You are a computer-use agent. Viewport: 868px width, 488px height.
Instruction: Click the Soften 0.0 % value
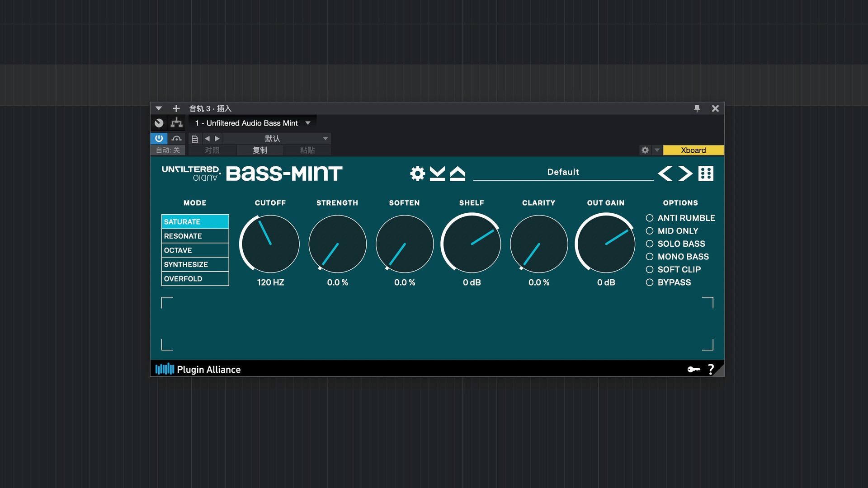(x=404, y=282)
